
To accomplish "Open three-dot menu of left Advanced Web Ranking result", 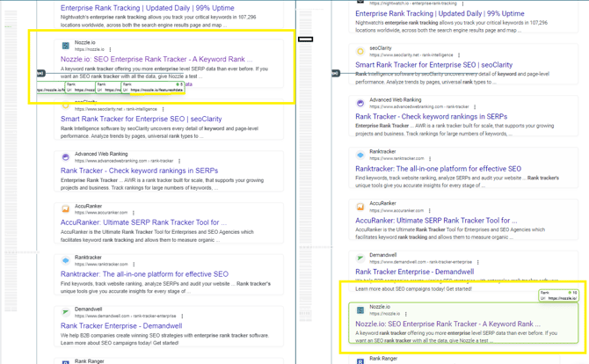I will [179, 161].
